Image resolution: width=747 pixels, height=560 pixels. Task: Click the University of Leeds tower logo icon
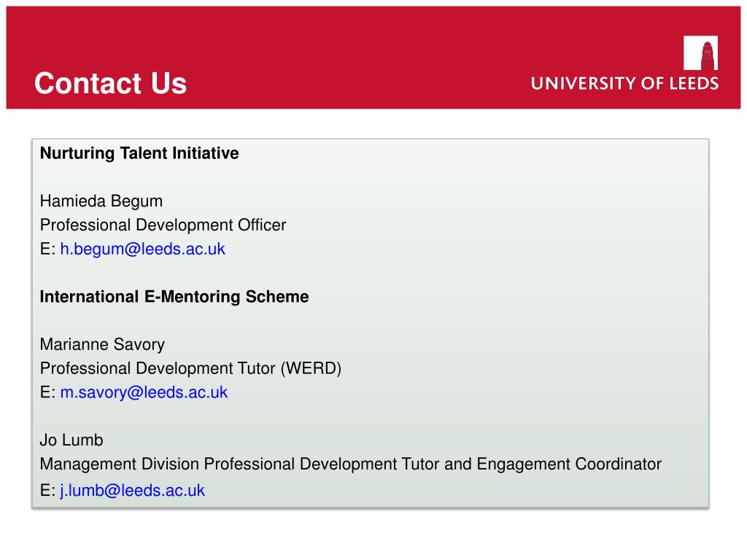coord(700,52)
